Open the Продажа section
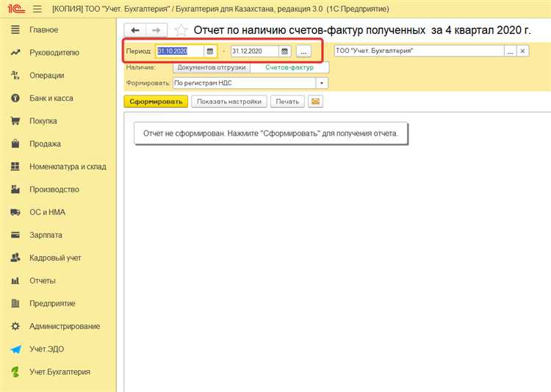 point(45,144)
